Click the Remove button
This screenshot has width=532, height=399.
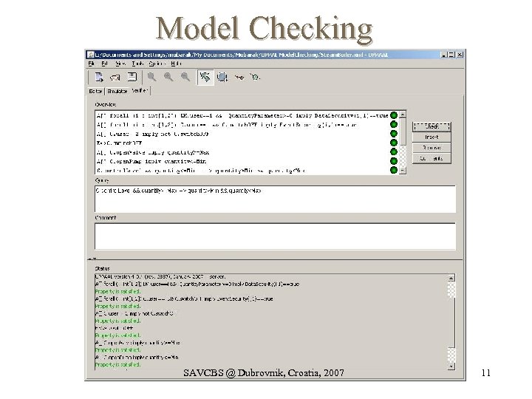[432, 148]
